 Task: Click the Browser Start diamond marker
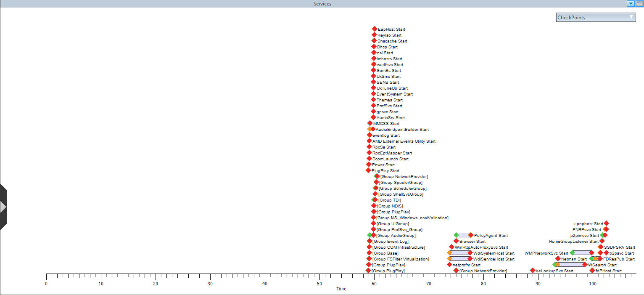tap(456, 241)
